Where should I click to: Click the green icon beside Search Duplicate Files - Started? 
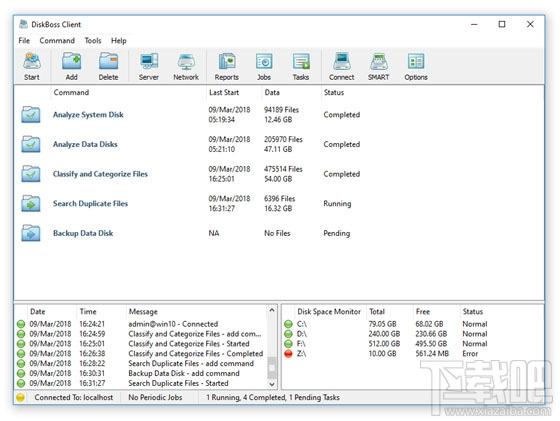point(21,383)
